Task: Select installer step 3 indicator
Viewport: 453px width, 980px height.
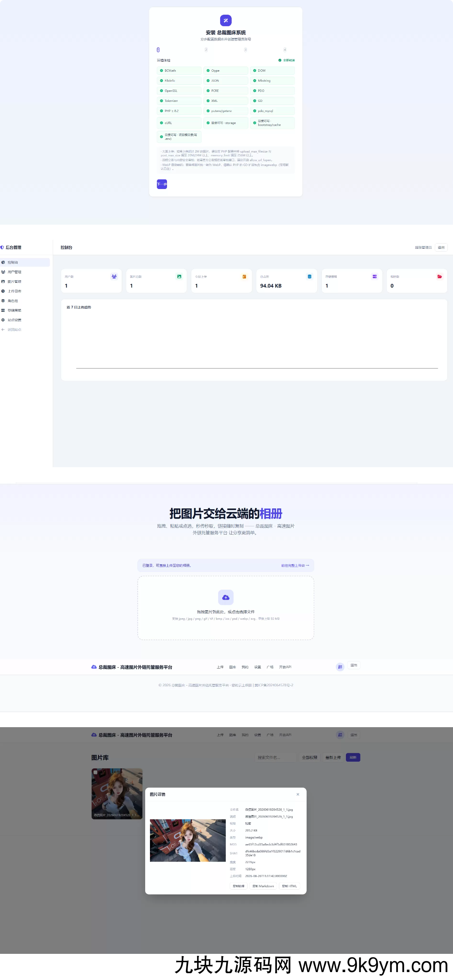Action: click(x=246, y=50)
